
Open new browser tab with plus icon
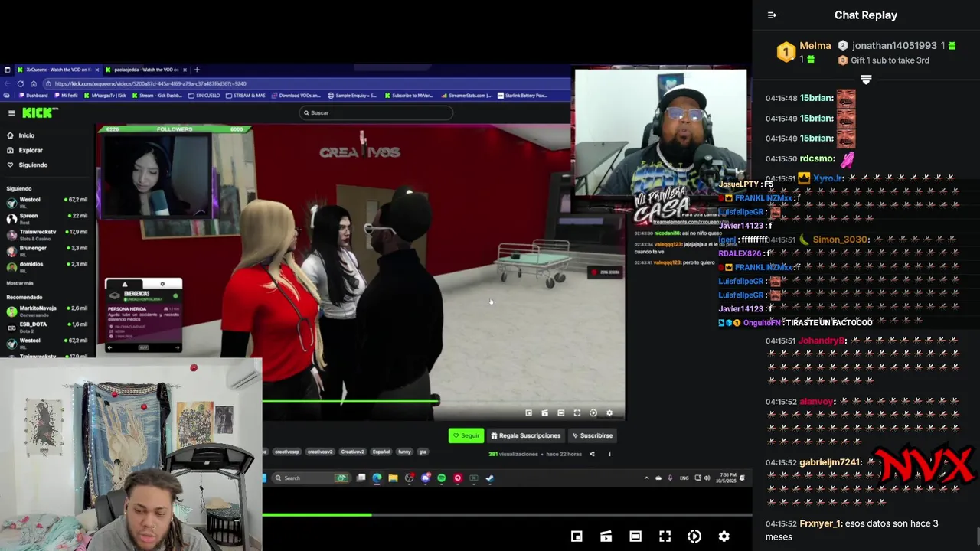197,70
